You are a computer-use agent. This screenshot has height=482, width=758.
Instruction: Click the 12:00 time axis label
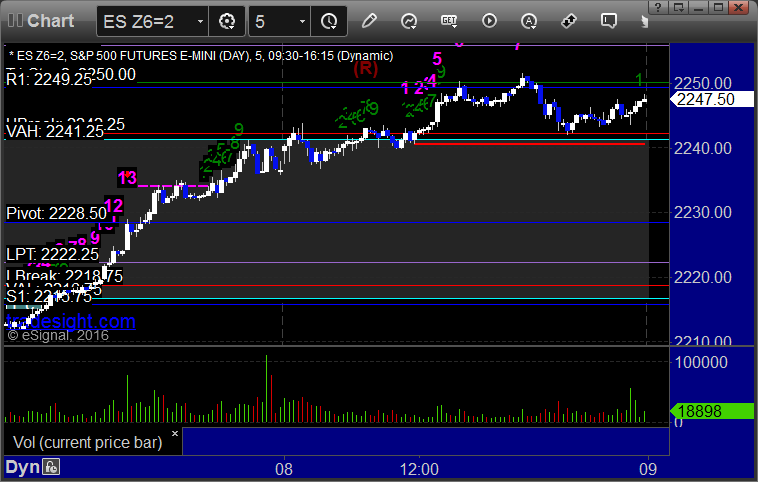[419, 469]
